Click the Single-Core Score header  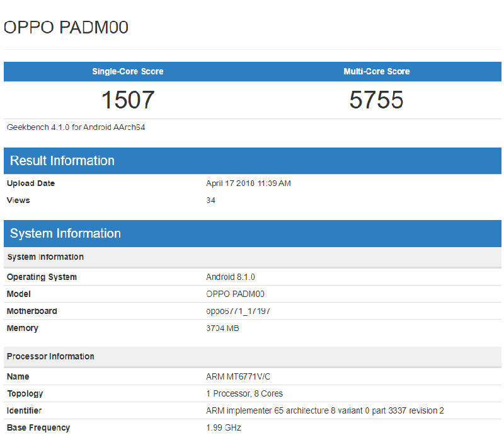[x=128, y=71]
